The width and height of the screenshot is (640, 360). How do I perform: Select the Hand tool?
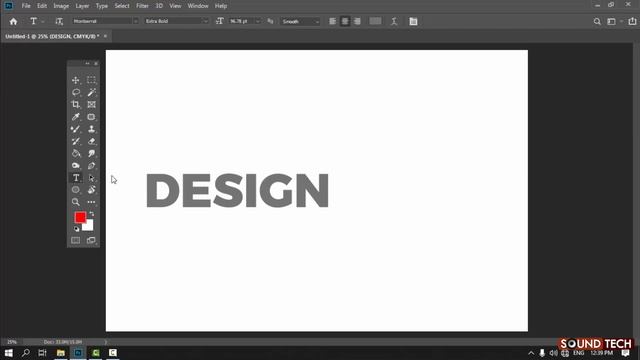click(91, 190)
